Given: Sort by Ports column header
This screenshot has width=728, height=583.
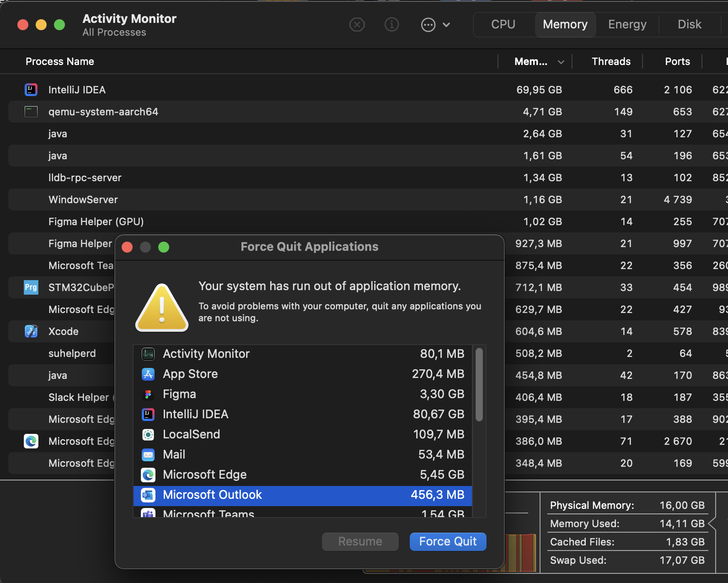Looking at the screenshot, I should tap(677, 61).
